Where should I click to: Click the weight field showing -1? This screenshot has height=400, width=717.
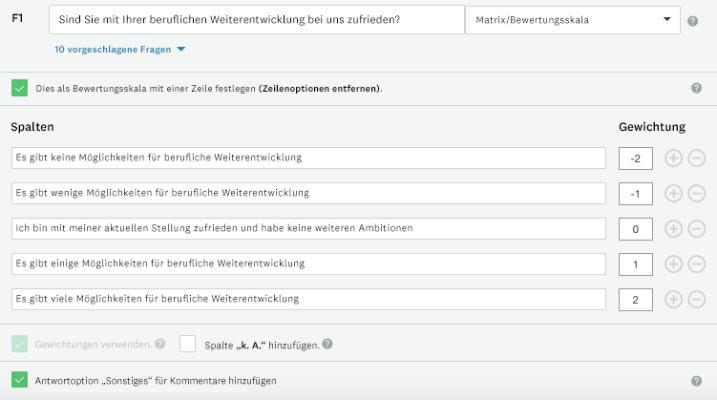click(x=636, y=193)
